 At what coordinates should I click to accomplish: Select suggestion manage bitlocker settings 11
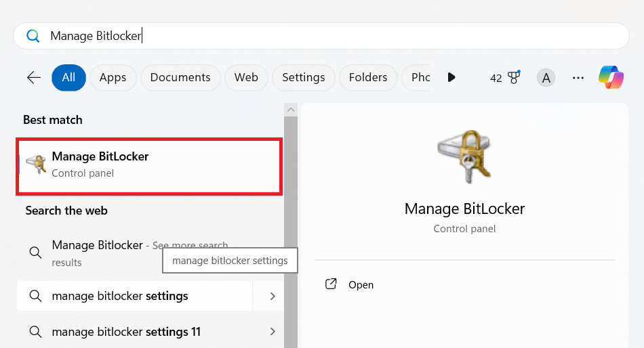[x=134, y=332]
